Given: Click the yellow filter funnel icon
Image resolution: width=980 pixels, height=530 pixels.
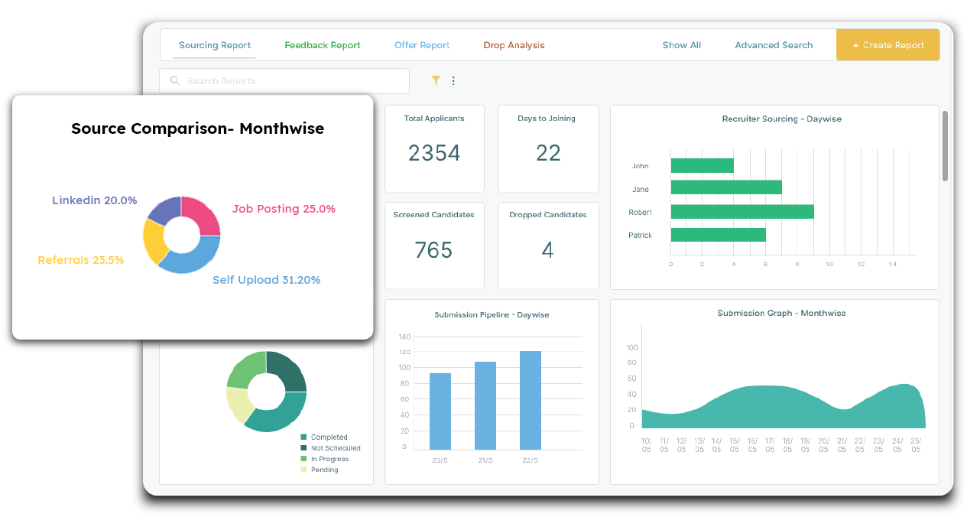Looking at the screenshot, I should tap(436, 80).
